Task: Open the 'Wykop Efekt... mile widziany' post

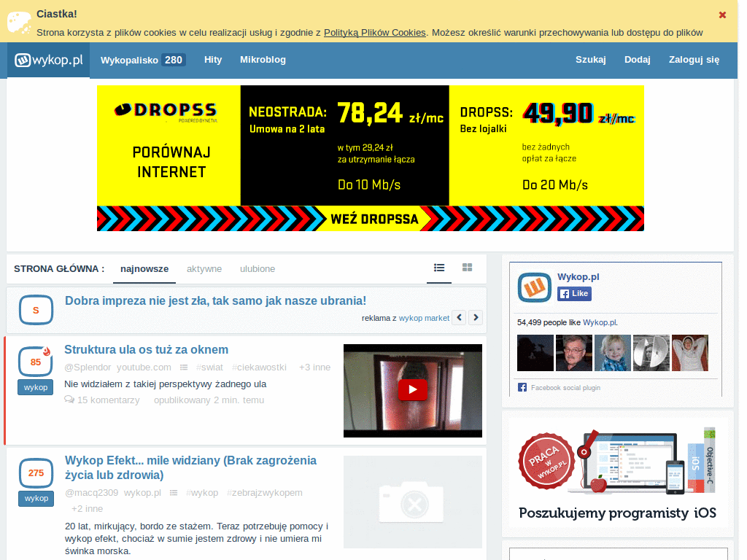Action: click(x=190, y=467)
